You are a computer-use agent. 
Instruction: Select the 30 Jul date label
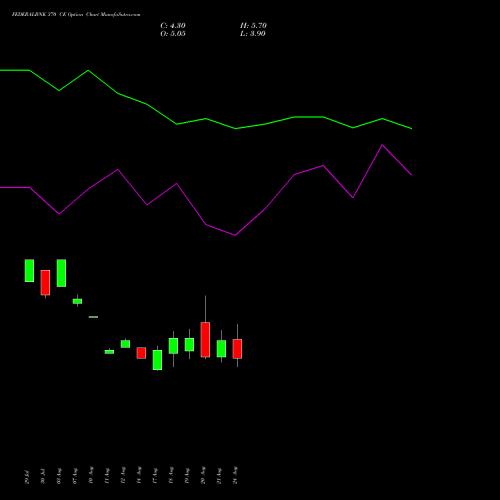43,476
